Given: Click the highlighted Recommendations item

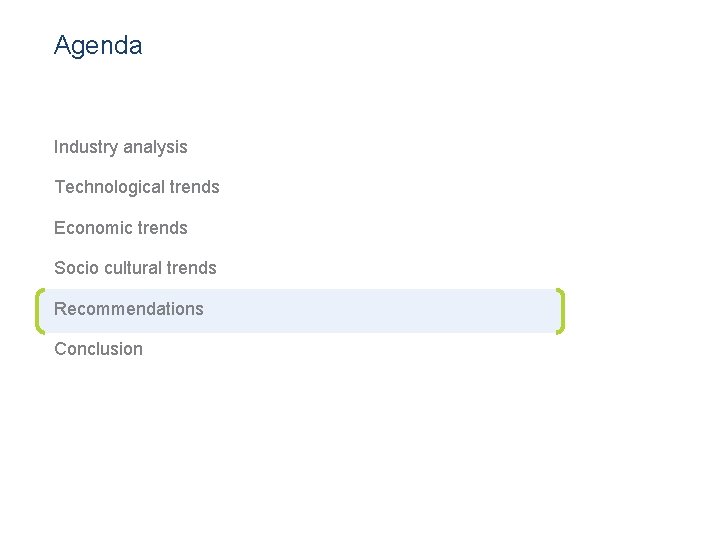Looking at the screenshot, I should click(x=129, y=309).
